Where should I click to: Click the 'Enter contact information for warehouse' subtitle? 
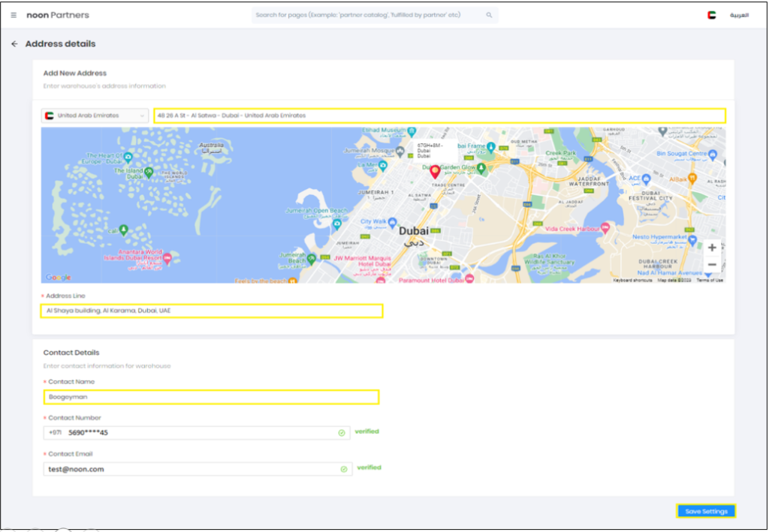107,366
